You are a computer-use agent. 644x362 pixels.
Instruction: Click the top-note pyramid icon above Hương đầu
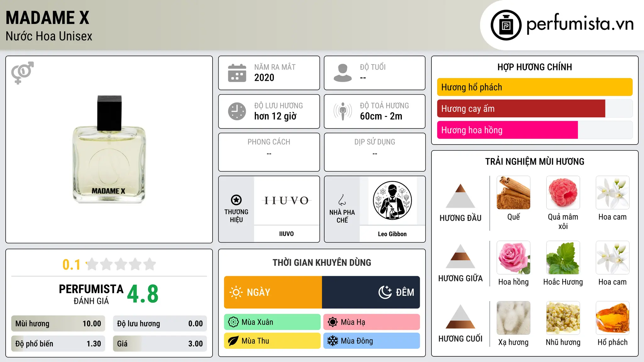click(x=460, y=196)
